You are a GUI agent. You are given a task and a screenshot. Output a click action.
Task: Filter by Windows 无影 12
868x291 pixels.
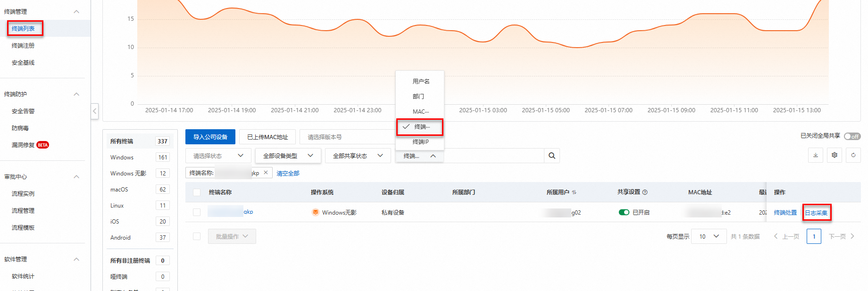click(x=140, y=173)
